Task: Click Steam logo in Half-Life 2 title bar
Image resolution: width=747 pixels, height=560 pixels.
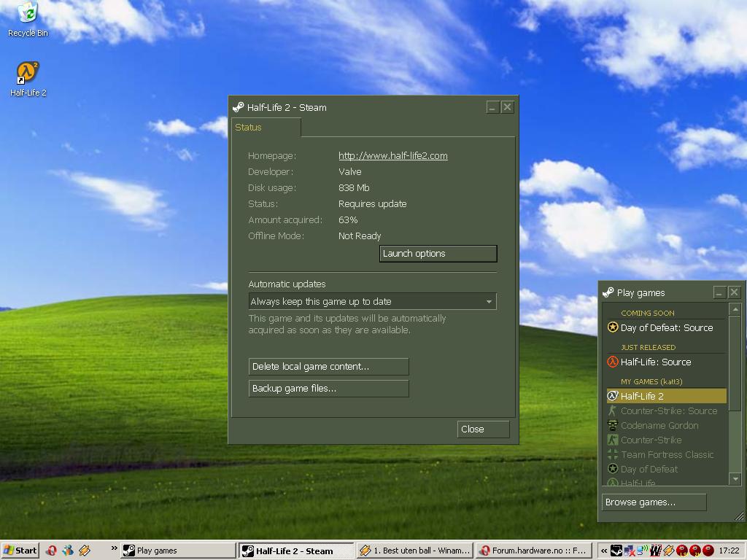Action: (239, 107)
